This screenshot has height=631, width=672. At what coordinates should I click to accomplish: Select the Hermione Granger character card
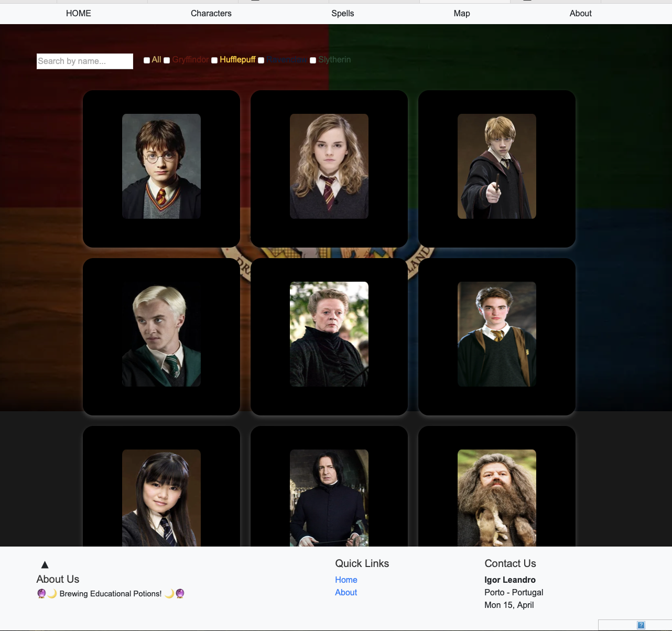coord(329,166)
